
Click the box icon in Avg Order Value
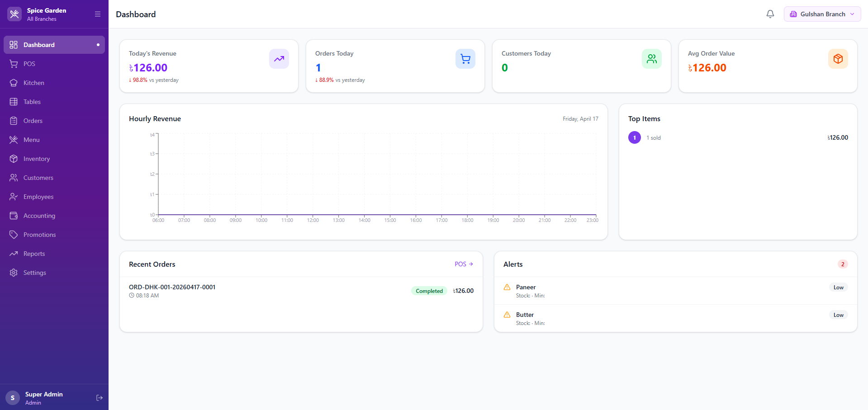click(x=838, y=59)
